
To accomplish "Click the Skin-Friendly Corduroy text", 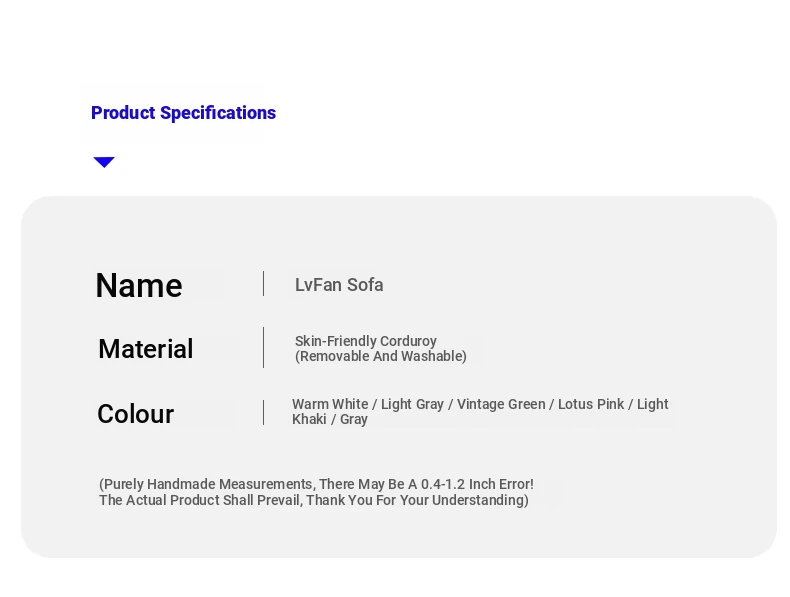I will pyautogui.click(x=366, y=341).
